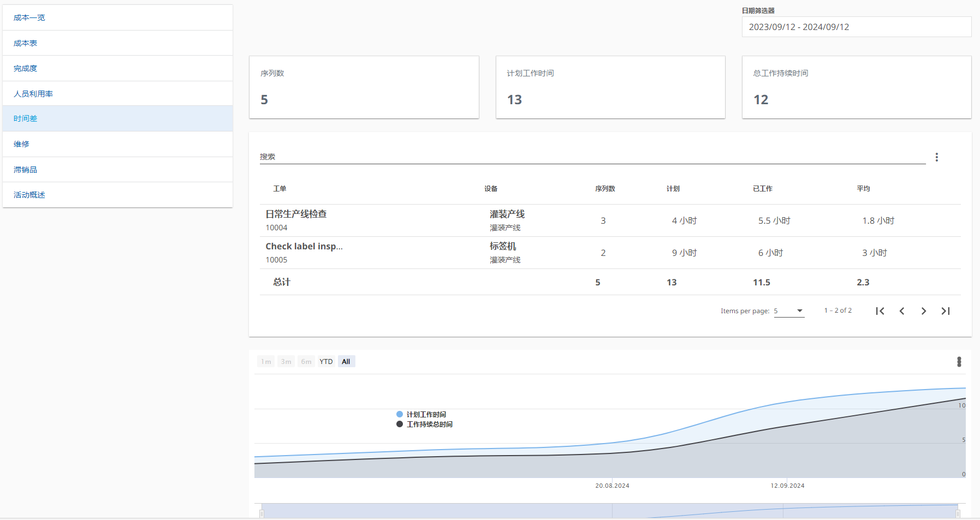This screenshot has width=980, height=520.
Task: Open the chart options three-dot menu
Action: point(959,362)
